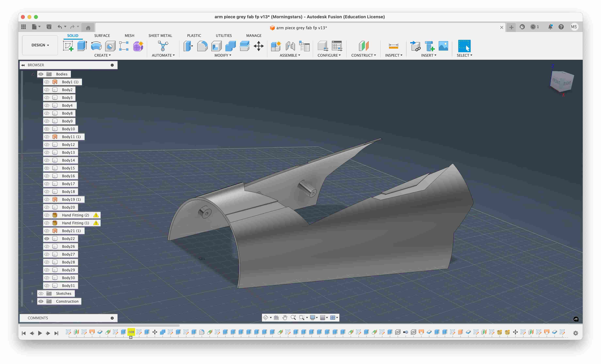This screenshot has width=601, height=364.
Task: Click the Automated Modeling icon
Action: click(163, 46)
